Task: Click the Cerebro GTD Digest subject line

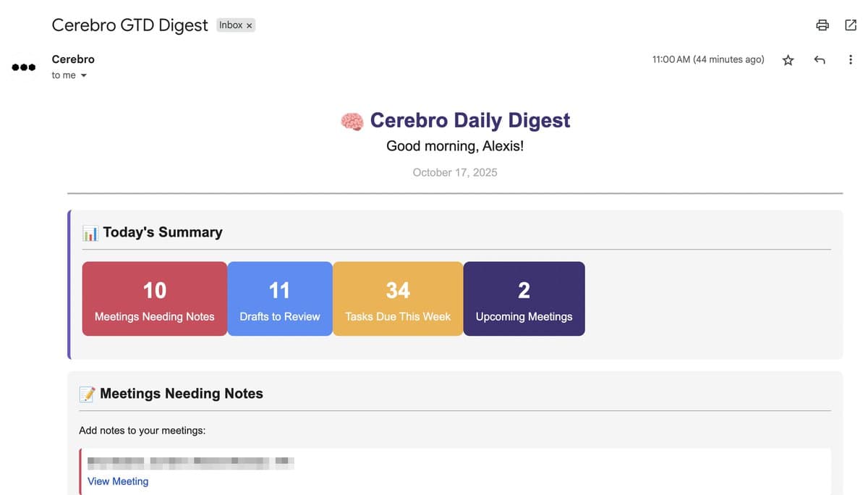Action: pyautogui.click(x=130, y=25)
